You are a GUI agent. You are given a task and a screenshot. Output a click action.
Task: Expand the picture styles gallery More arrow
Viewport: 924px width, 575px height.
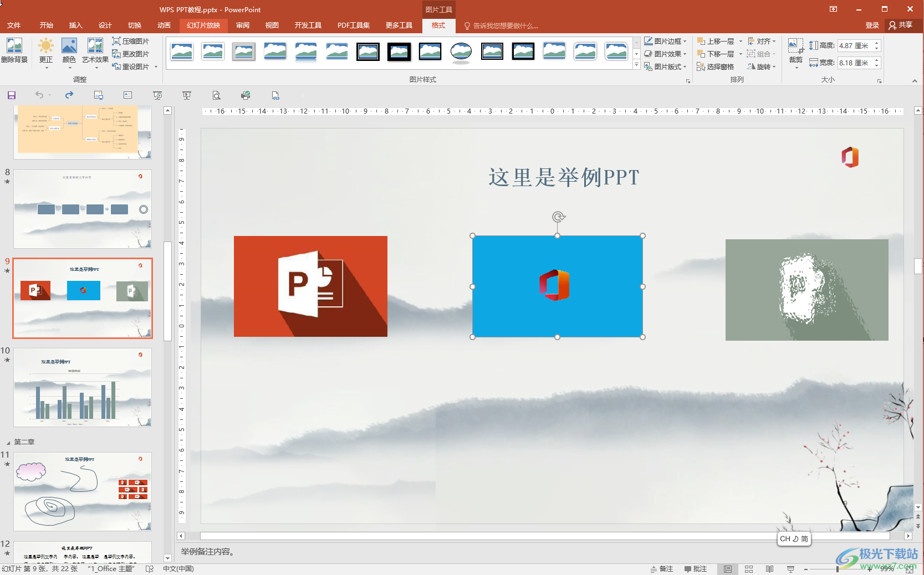[x=636, y=65]
